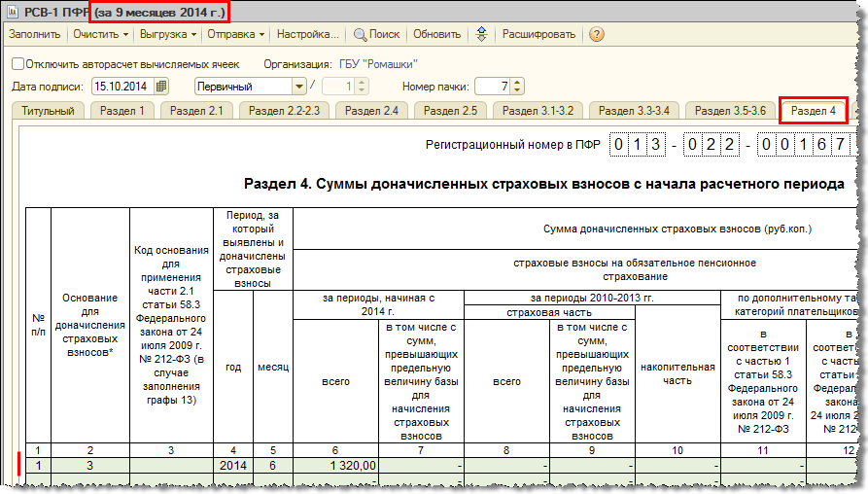Click the correction number spinner arrows
The height and width of the screenshot is (494, 868).
pyautogui.click(x=361, y=87)
